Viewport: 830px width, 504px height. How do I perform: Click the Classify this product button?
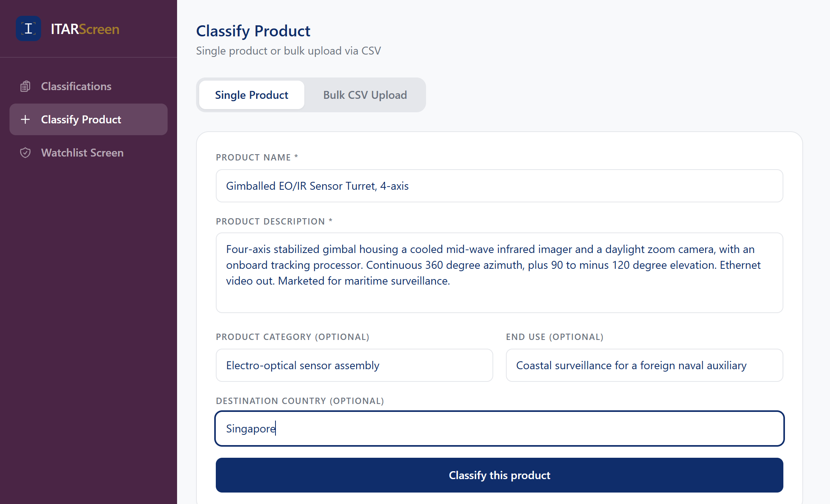click(500, 475)
